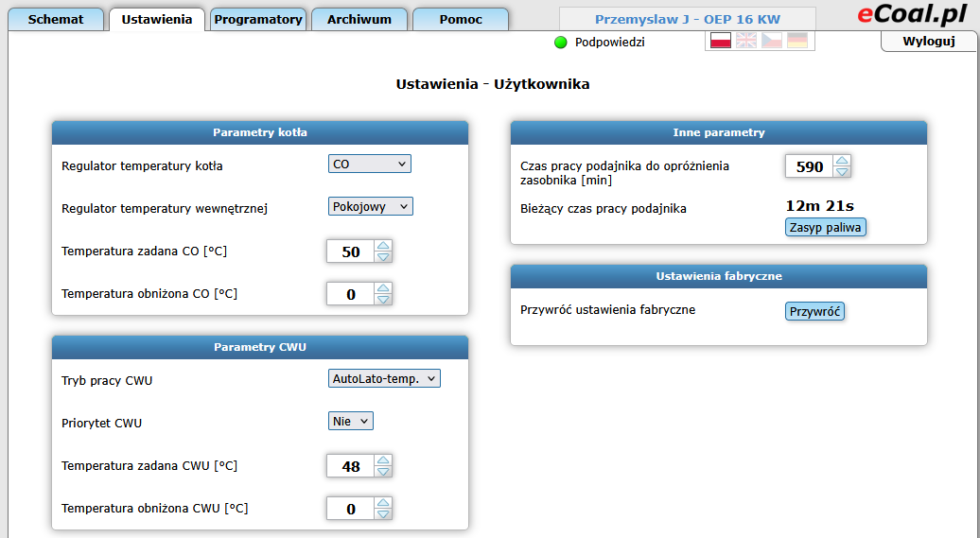Switch language using the Polish flag
980x538 pixels.
720,41
